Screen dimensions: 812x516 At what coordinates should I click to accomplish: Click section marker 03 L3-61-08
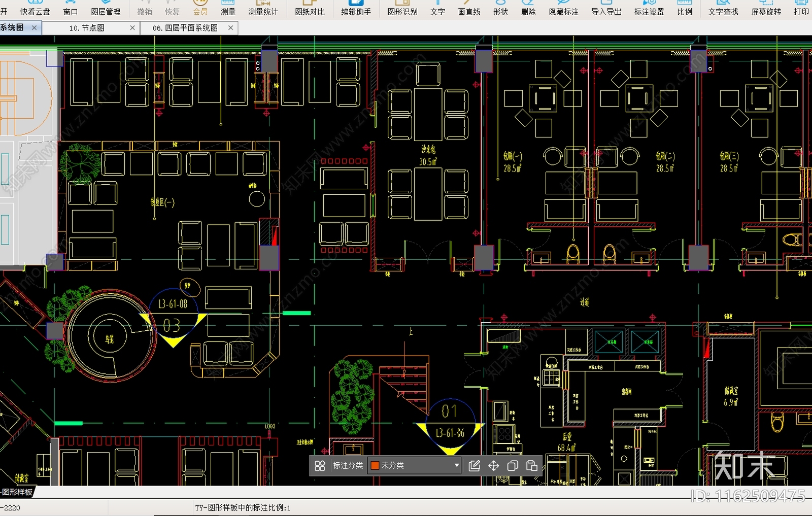click(x=173, y=317)
